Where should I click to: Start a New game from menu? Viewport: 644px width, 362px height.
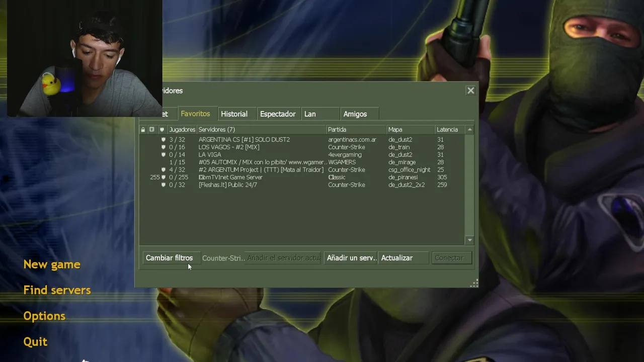[x=52, y=264]
